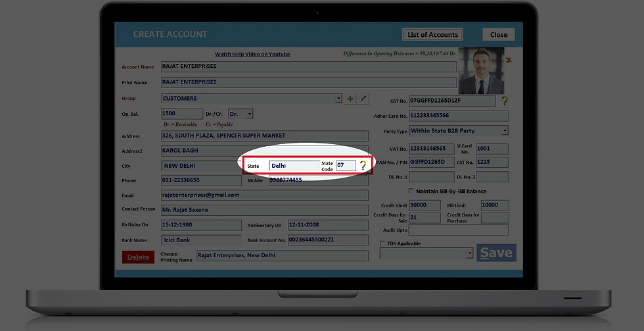
Task: Click the green plus add-group icon
Action: coord(350,99)
